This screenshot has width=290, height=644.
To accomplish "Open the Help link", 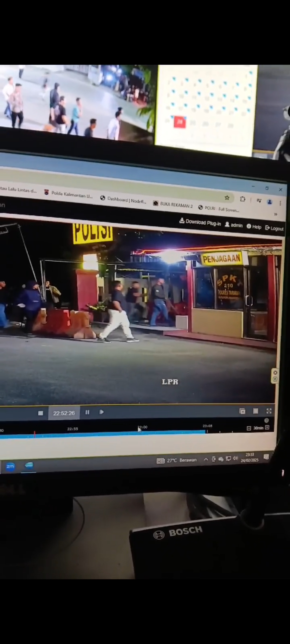I will [254, 227].
